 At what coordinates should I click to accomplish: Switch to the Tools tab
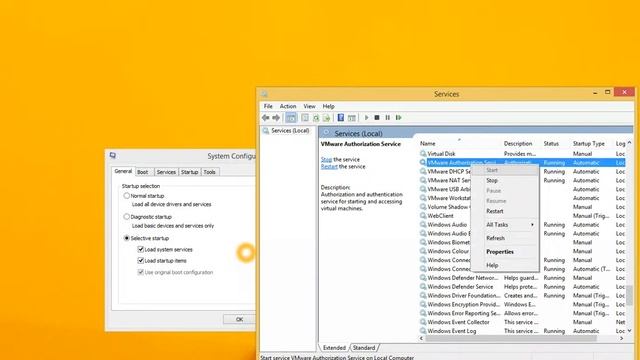tap(209, 172)
